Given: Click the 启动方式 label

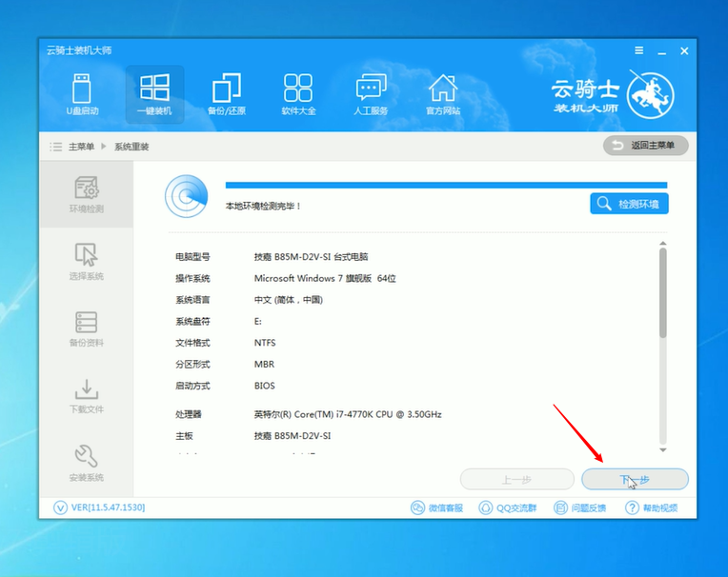Looking at the screenshot, I should coord(192,386).
